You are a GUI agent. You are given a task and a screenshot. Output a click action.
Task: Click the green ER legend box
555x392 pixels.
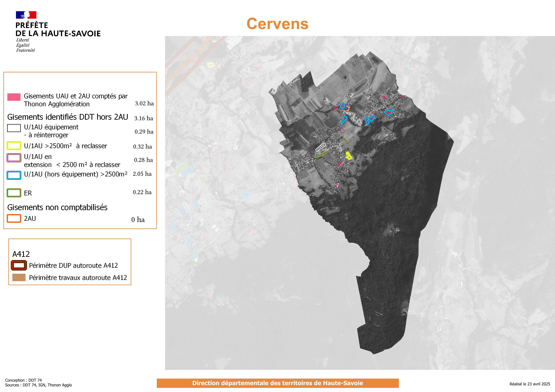pyautogui.click(x=14, y=193)
